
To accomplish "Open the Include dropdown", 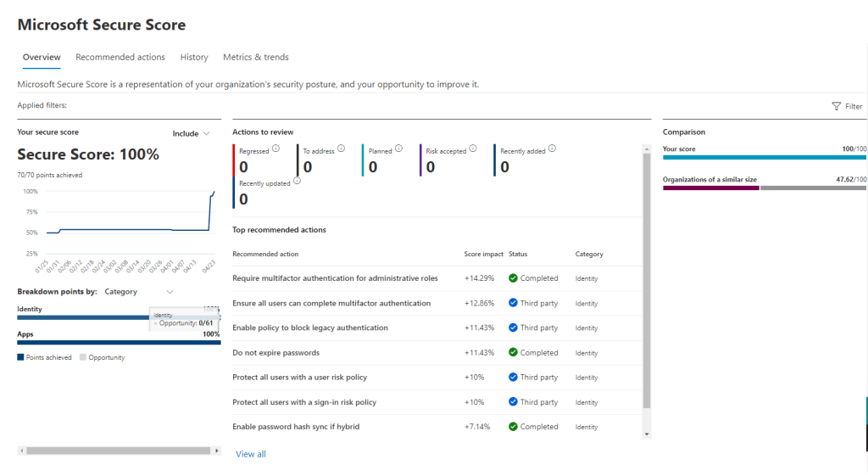I will click(191, 133).
